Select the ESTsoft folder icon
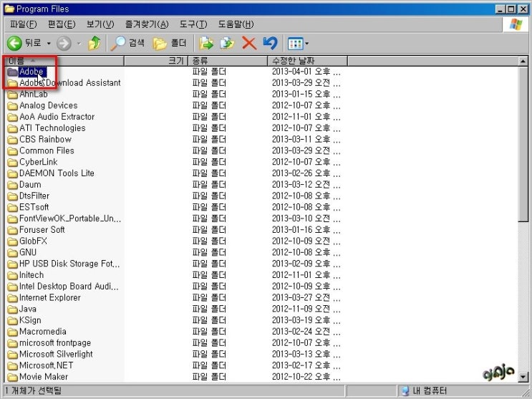The width and height of the screenshot is (532, 399). click(x=13, y=208)
